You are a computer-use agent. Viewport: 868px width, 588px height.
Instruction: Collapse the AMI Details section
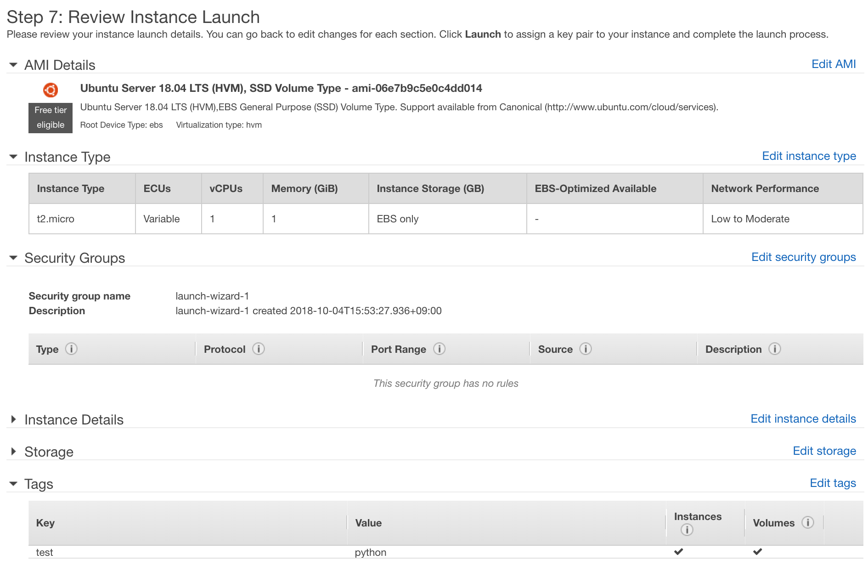tap(13, 65)
